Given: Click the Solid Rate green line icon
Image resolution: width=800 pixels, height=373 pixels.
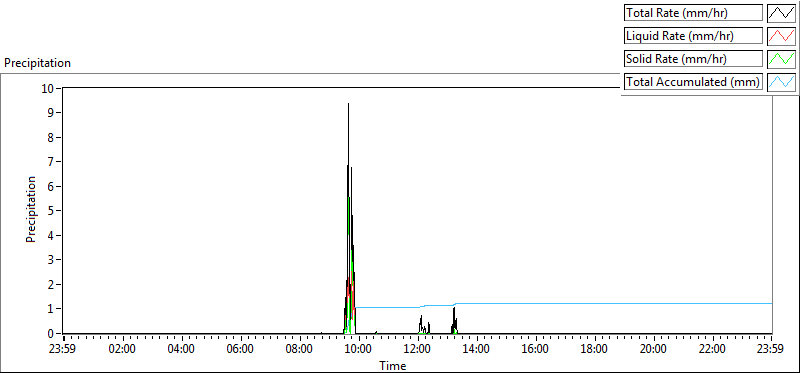Looking at the screenshot, I should tap(781, 59).
